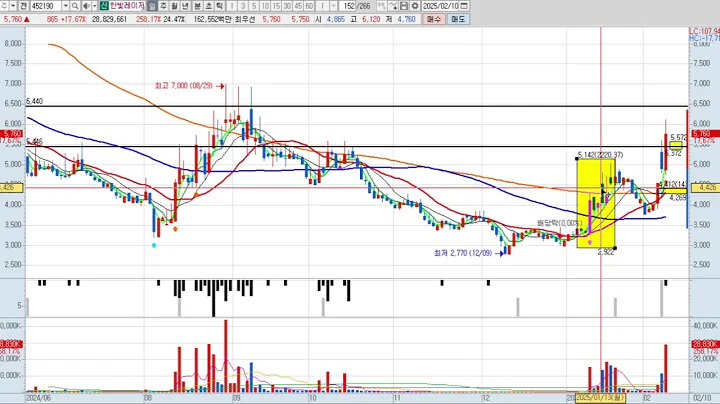The width and height of the screenshot is (720, 404).
Task: Click the 매수 buy button
Action: coord(433,19)
